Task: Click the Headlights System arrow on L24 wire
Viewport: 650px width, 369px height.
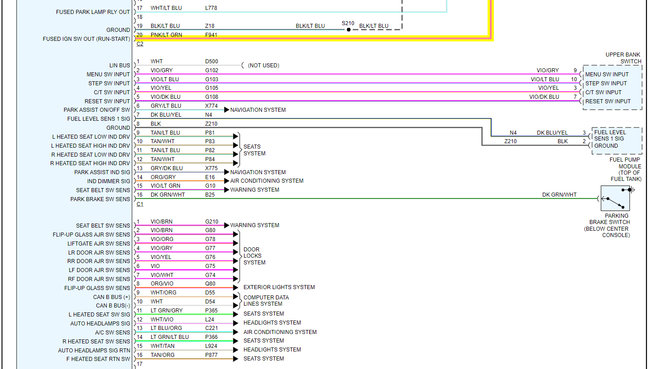Action: [235, 323]
